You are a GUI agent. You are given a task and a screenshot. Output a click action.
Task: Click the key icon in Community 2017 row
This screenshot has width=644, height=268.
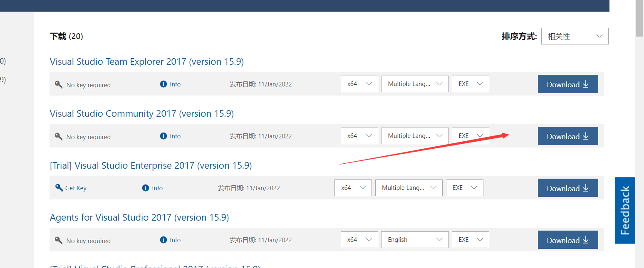pyautogui.click(x=59, y=136)
